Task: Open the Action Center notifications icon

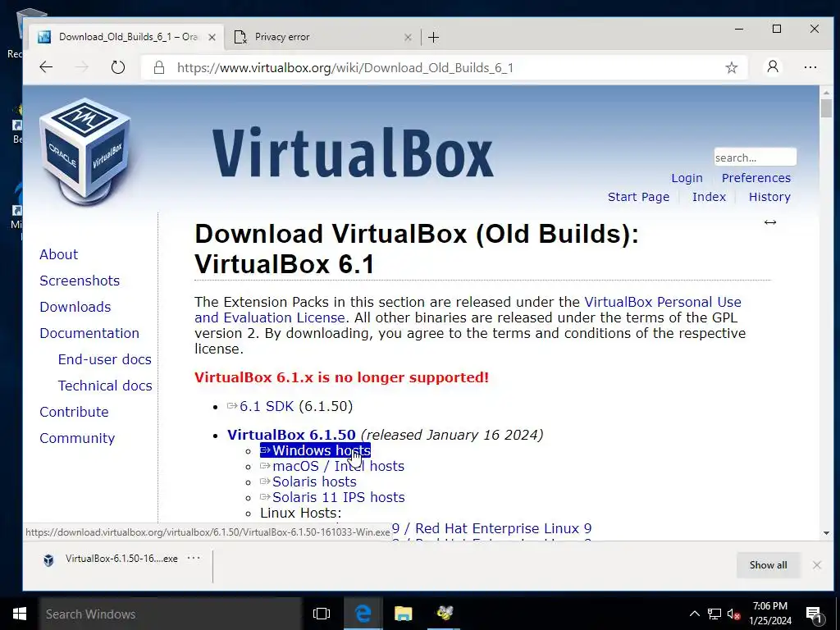Action: click(814, 614)
